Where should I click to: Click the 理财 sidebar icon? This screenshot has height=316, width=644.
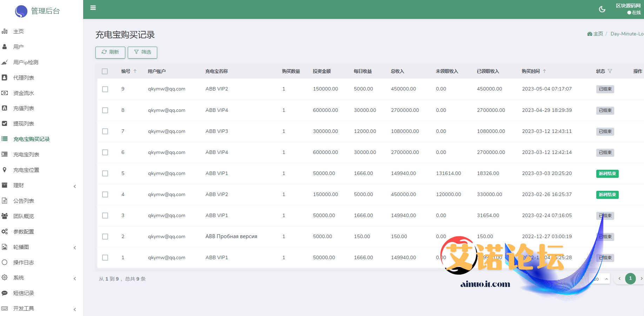click(5, 185)
